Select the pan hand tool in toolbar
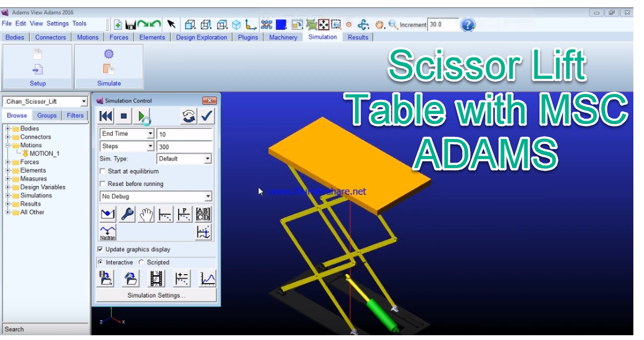 coord(380,24)
